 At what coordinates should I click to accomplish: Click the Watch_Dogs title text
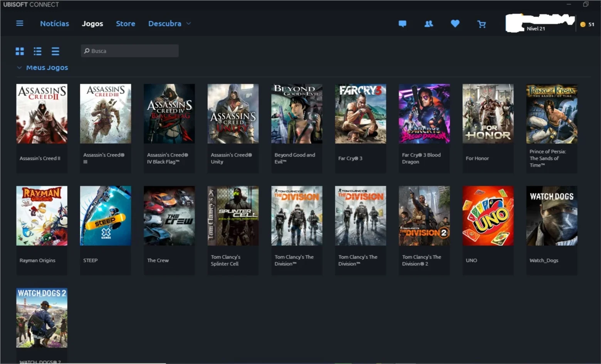click(x=544, y=260)
